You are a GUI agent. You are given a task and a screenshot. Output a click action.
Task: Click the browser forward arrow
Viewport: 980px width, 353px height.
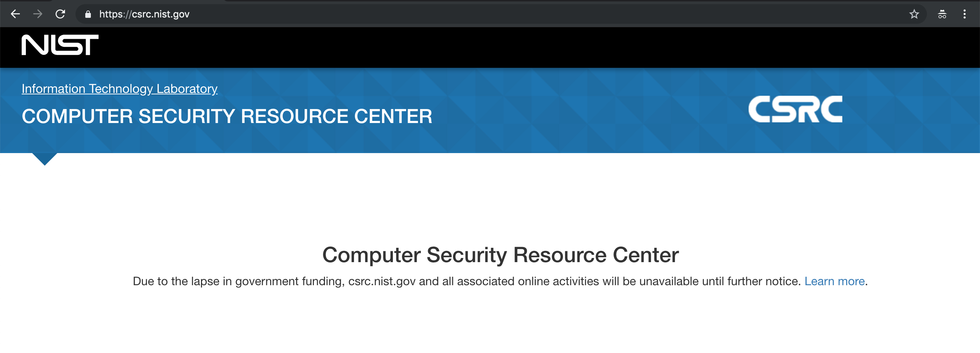pyautogui.click(x=38, y=14)
